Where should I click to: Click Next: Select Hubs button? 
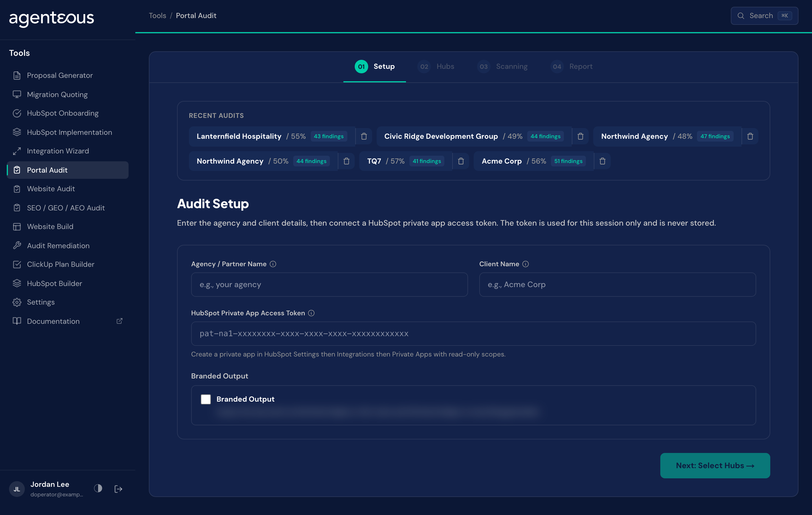point(715,465)
